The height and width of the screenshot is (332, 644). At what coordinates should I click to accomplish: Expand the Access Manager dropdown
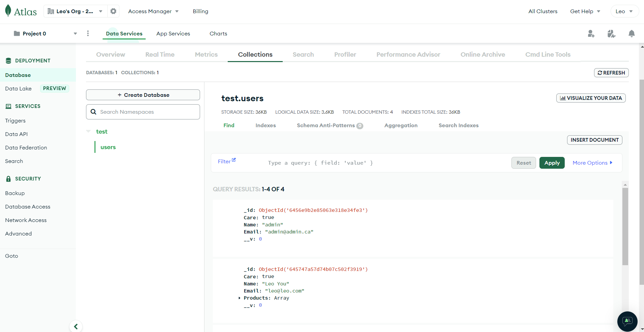153,11
